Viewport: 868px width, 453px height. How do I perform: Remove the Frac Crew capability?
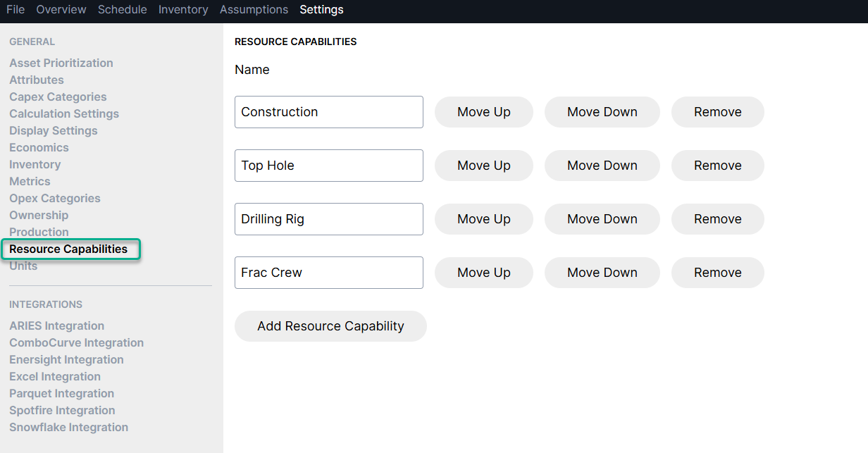point(717,273)
